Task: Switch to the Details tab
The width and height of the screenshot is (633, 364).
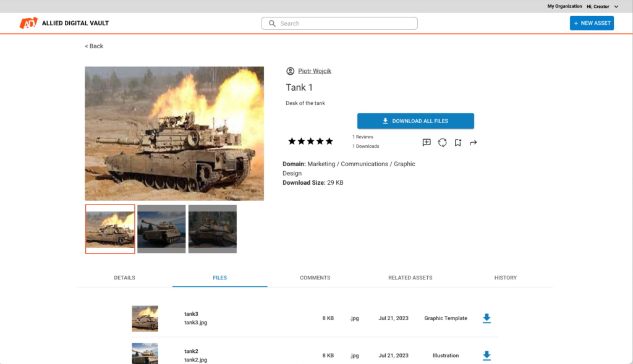Action: coord(124,278)
